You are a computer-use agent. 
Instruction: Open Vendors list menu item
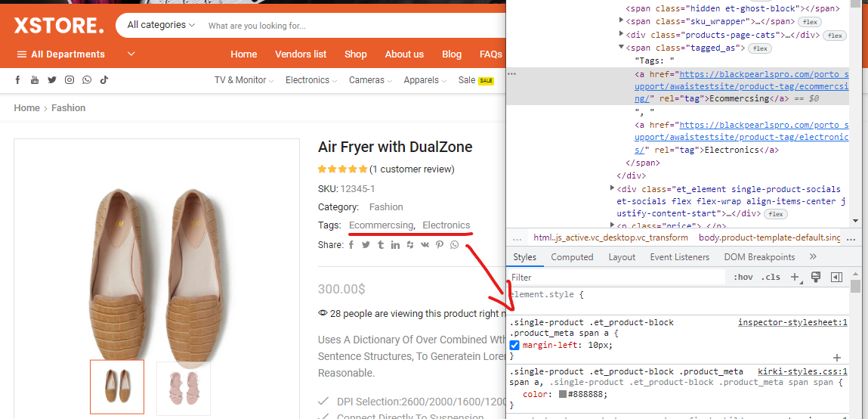(x=301, y=54)
